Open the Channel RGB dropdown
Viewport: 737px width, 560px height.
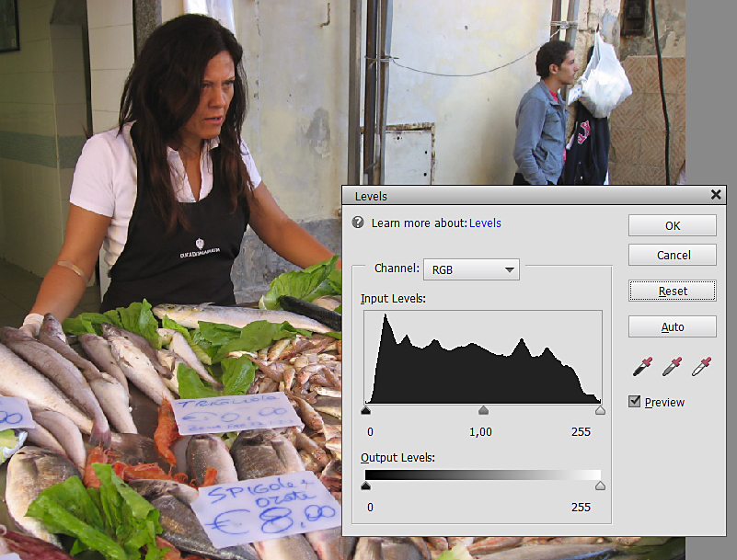[x=471, y=269]
